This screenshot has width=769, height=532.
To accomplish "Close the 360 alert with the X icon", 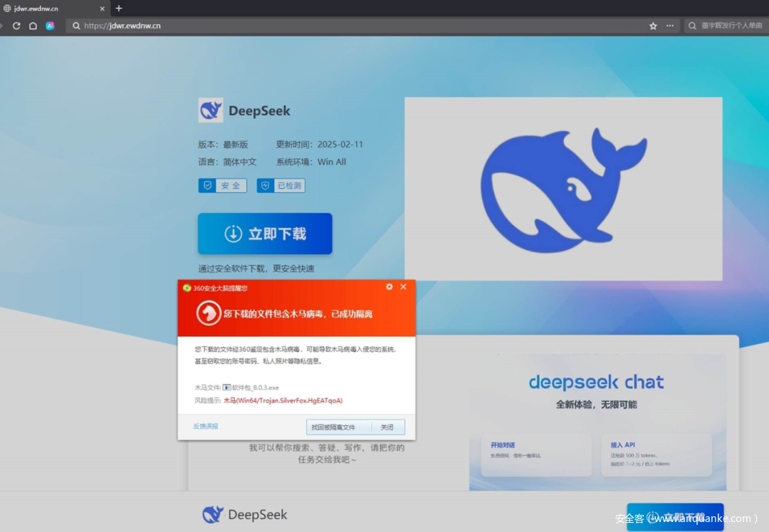I will 403,287.
